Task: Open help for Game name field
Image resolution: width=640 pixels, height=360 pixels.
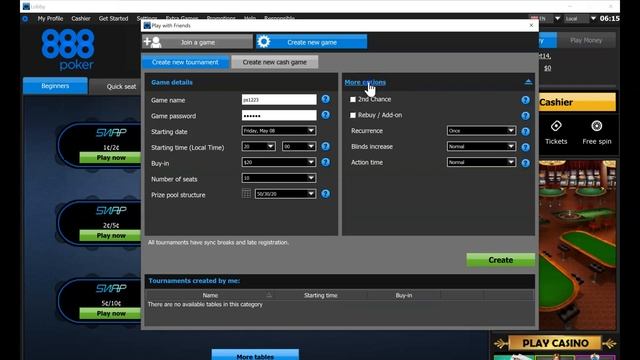Action: [325, 99]
